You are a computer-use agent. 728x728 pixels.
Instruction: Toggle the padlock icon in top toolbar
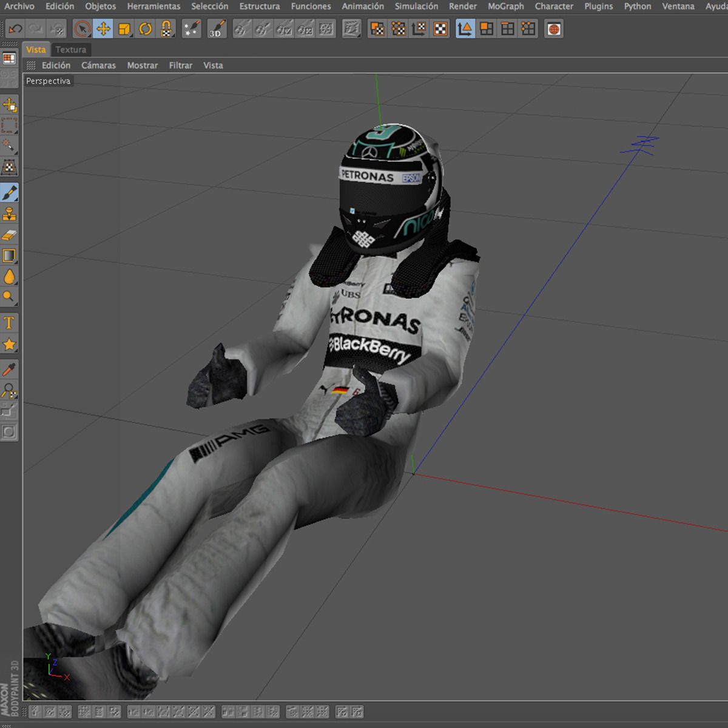[x=166, y=29]
